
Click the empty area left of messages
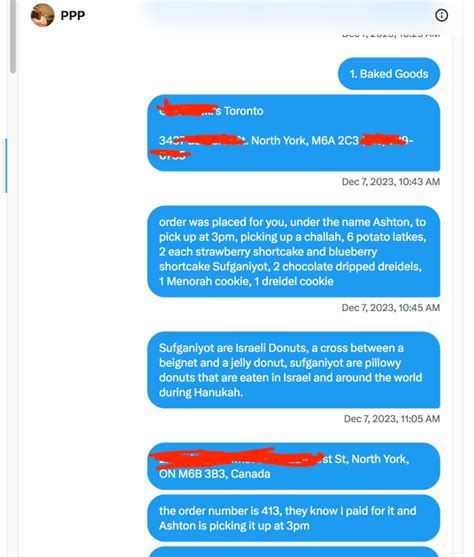(x=82, y=284)
